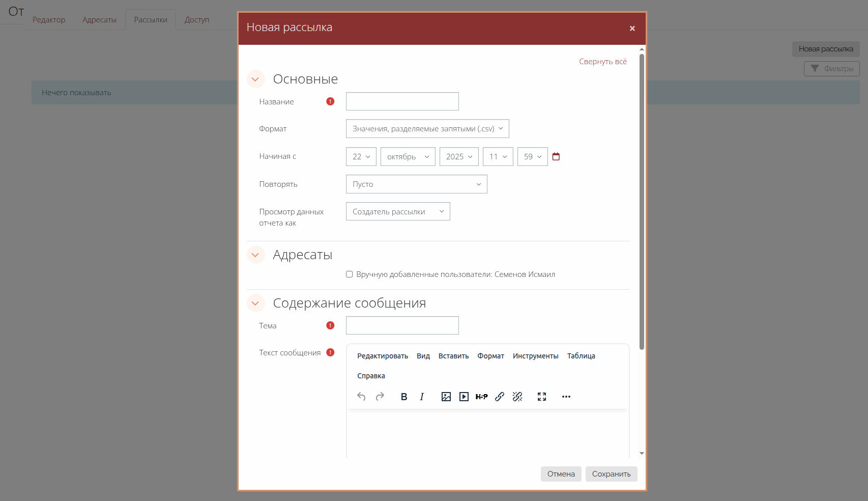Screen dimensions: 868x501
Task: Click the Свернуть всё link
Action: [x=603, y=62]
